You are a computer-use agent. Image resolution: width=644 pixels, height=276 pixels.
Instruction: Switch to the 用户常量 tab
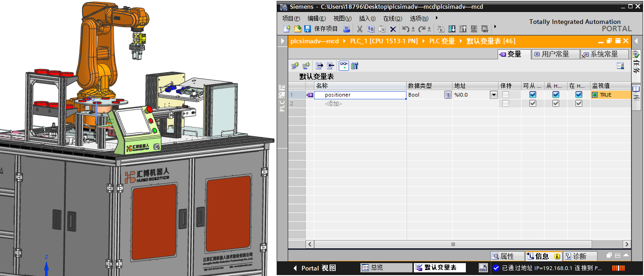click(x=555, y=54)
